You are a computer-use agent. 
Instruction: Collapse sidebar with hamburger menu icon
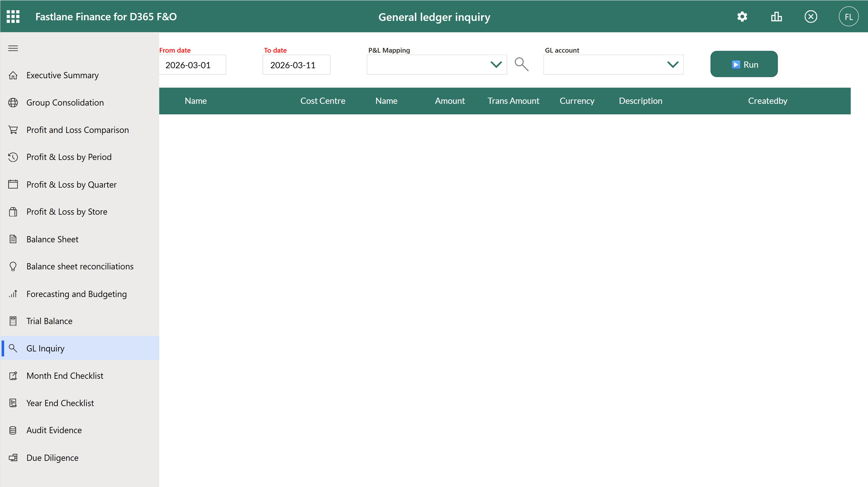click(x=13, y=48)
